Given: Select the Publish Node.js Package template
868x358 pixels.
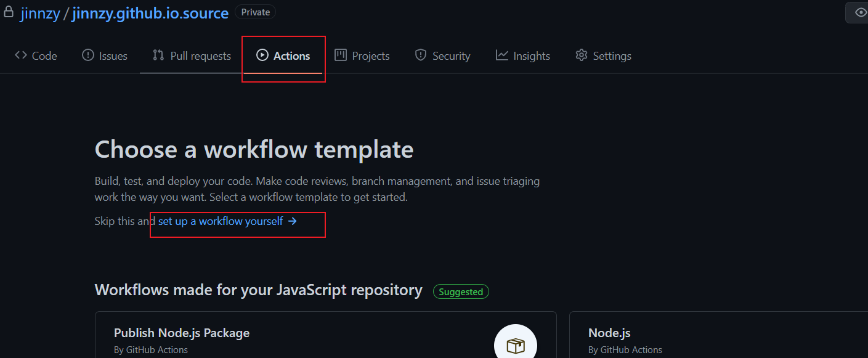Looking at the screenshot, I should coord(182,333).
